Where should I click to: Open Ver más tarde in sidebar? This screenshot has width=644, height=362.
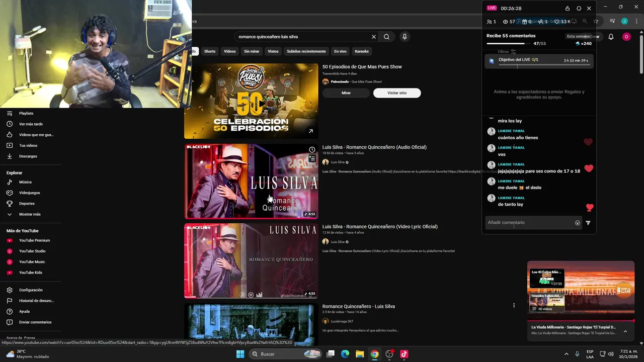pyautogui.click(x=31, y=124)
